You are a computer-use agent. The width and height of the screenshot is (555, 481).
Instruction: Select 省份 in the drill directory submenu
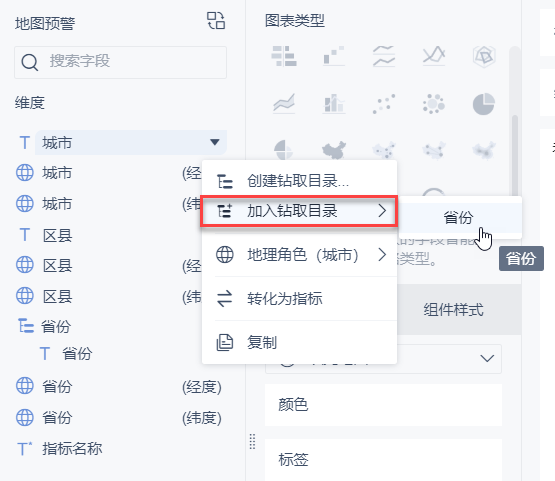[459, 217]
